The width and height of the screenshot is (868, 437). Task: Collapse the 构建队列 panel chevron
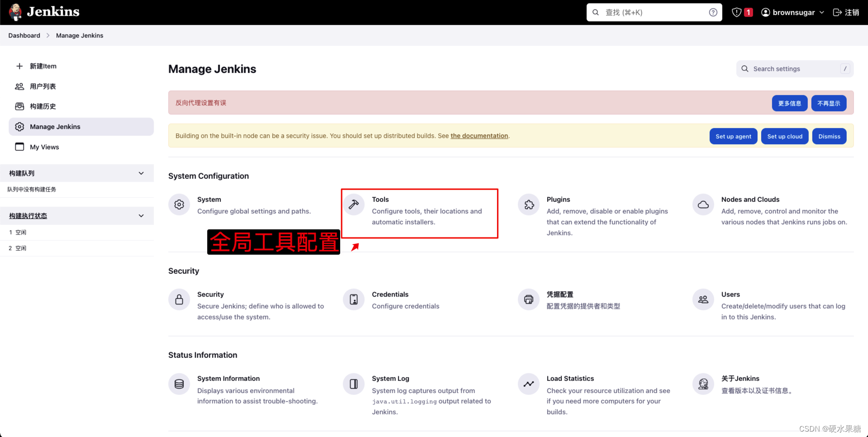[141, 173]
